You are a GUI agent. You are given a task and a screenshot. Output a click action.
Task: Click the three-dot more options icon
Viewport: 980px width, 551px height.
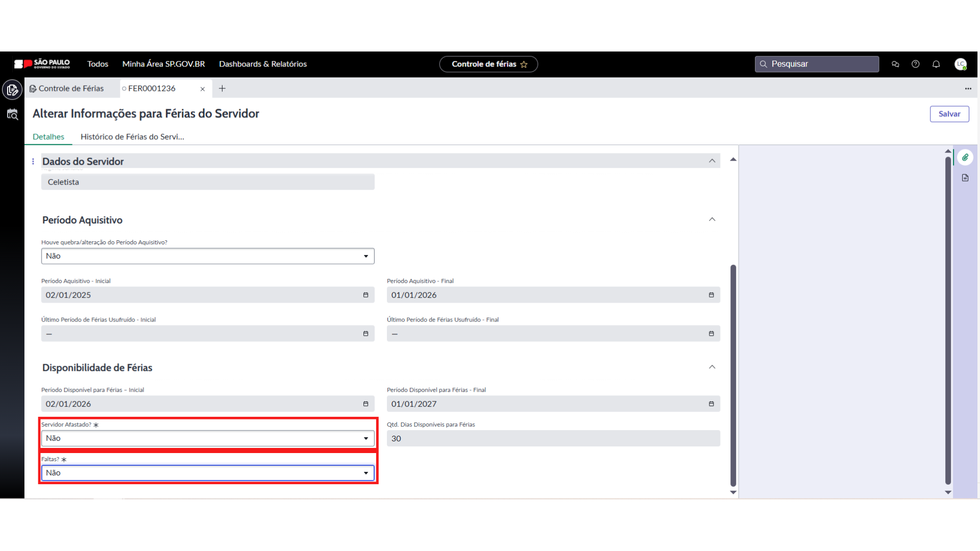pos(968,89)
